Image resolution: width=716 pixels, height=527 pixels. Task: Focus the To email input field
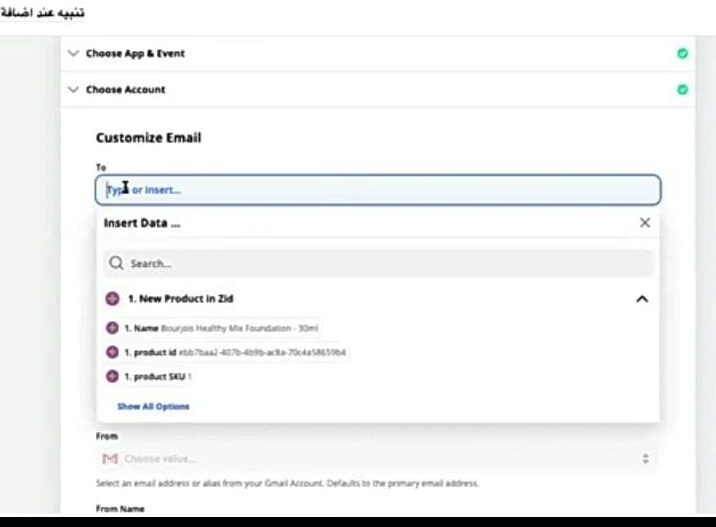378,190
